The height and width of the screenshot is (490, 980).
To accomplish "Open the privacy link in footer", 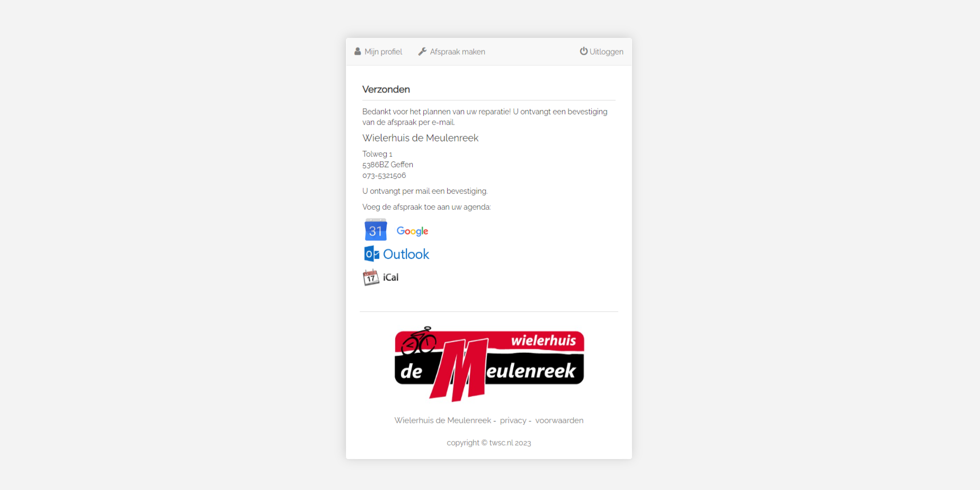I will [513, 420].
